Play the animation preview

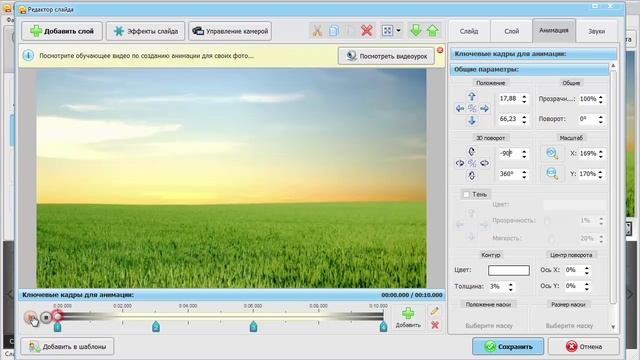click(x=31, y=317)
